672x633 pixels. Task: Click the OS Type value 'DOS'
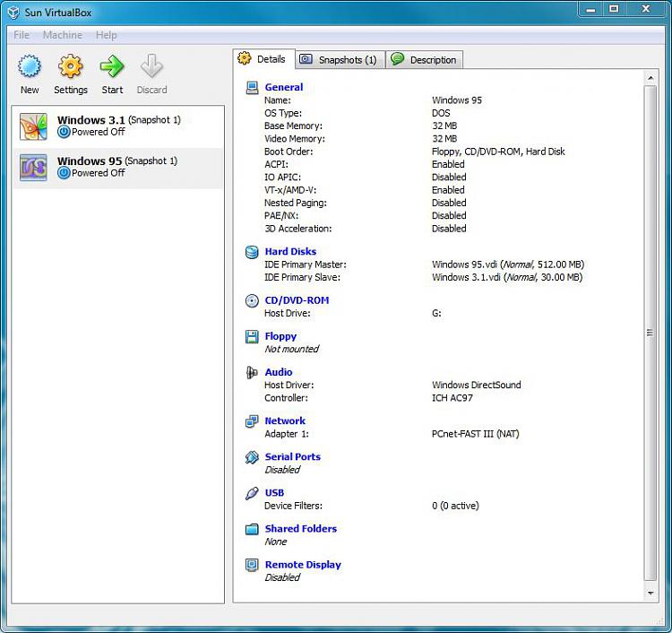tap(441, 113)
